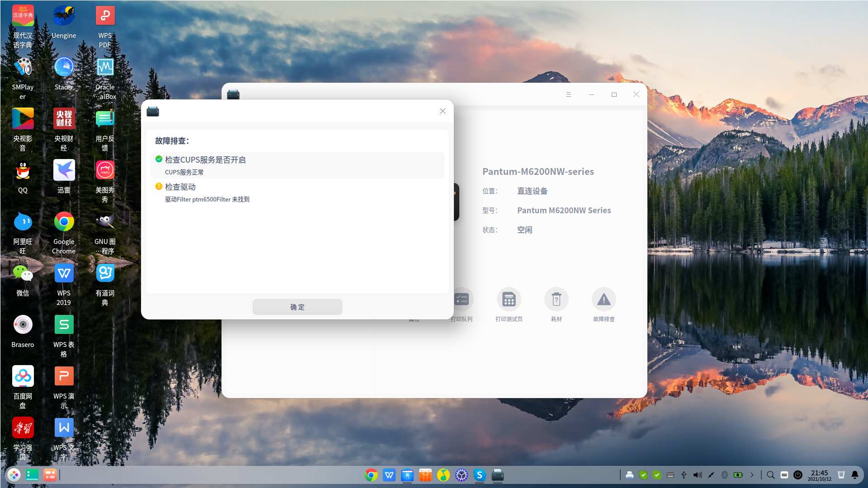Open the 百度网盘 desktop icon
Image resolution: width=868 pixels, height=488 pixels.
(23, 376)
